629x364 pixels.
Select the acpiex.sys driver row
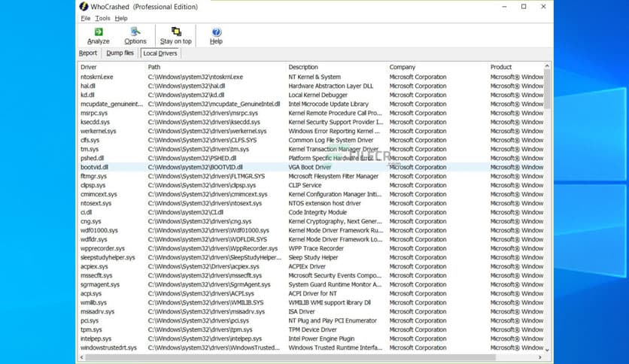tap(311, 266)
